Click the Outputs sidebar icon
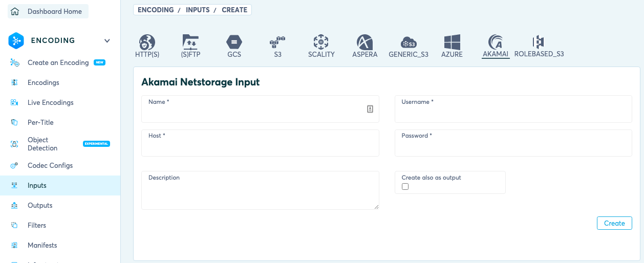 [15, 205]
